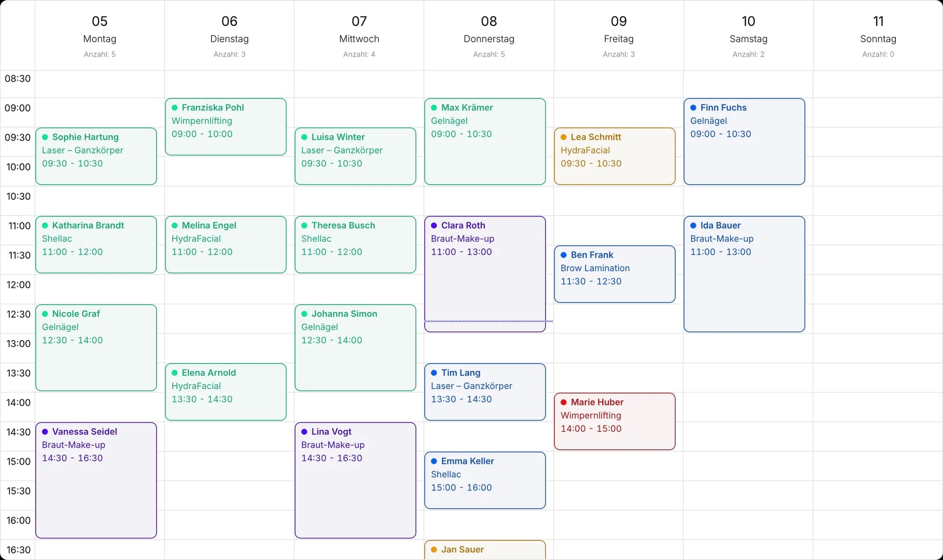Open Sophie Hartung's Laser appointment on Montag
Screen dimensions: 943x560
tap(96, 156)
